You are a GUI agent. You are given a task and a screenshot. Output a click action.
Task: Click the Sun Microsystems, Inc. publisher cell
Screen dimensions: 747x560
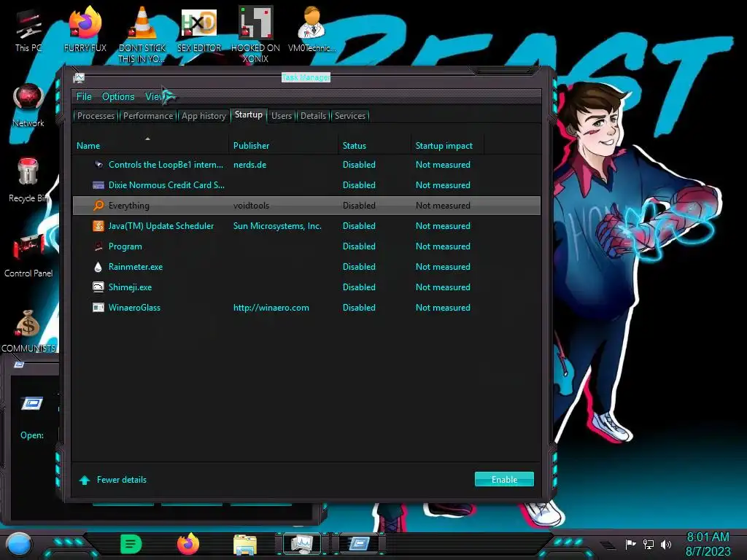click(x=277, y=226)
